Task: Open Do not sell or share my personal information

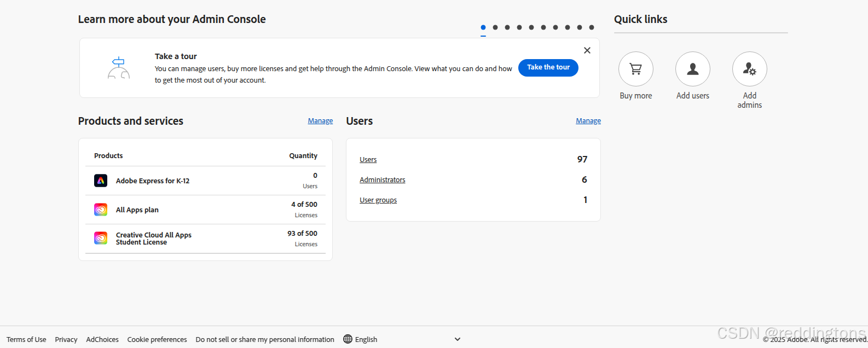Action: 265,340
